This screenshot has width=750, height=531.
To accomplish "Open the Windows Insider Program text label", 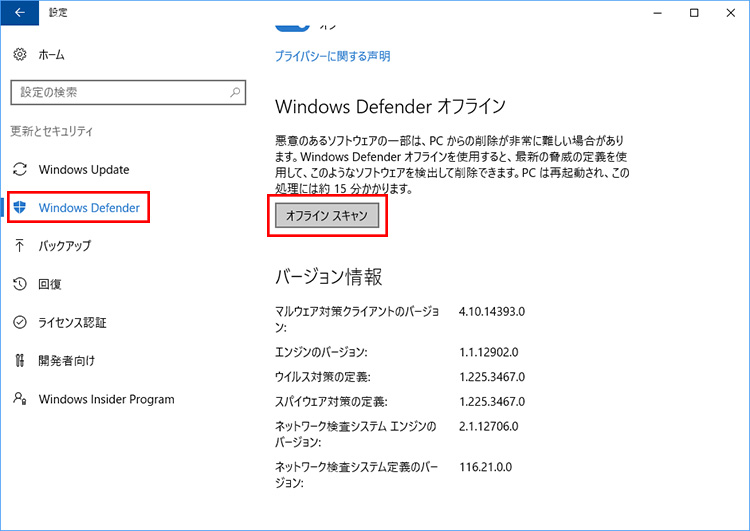I will pos(106,399).
